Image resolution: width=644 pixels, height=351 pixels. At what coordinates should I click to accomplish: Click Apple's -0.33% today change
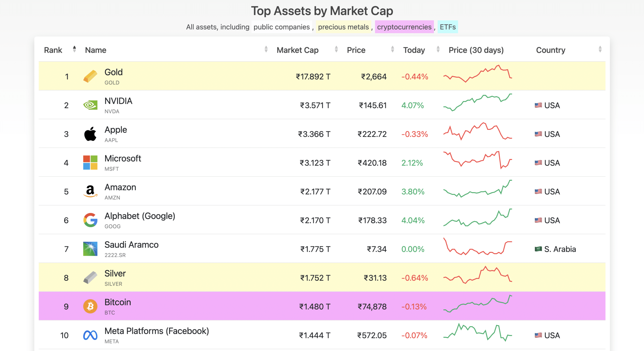[x=415, y=134]
